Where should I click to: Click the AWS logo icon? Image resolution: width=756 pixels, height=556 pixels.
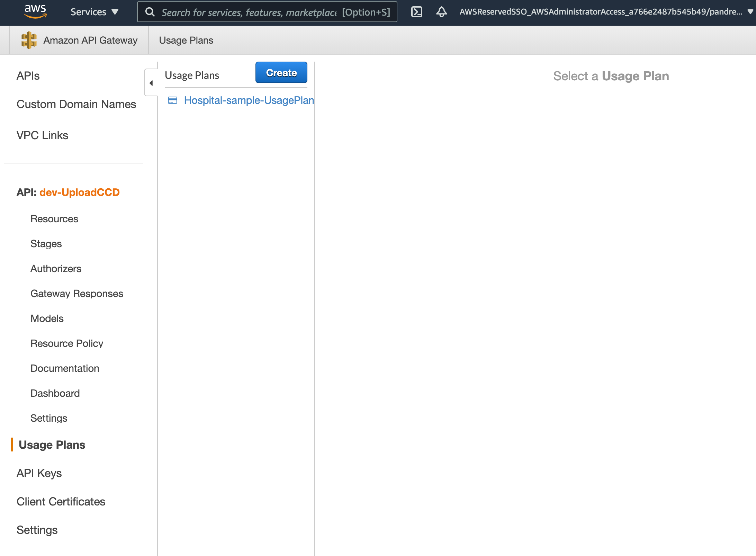pyautogui.click(x=35, y=11)
